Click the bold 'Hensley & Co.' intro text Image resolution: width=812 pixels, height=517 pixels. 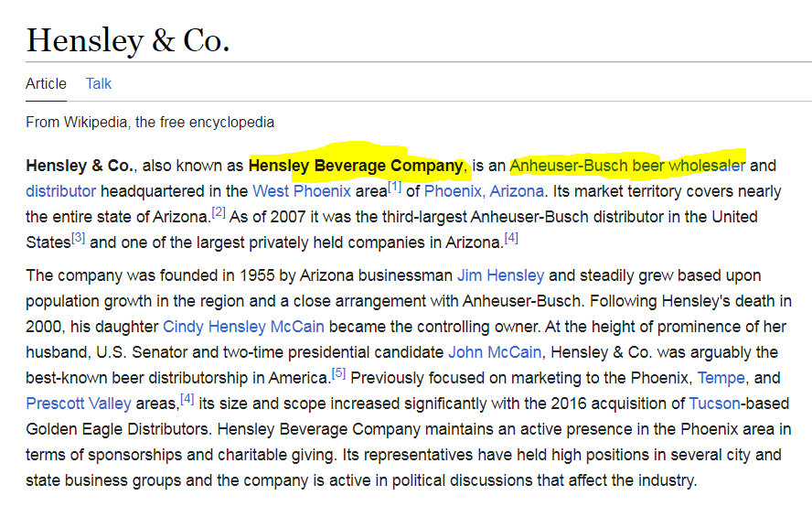pos(80,166)
